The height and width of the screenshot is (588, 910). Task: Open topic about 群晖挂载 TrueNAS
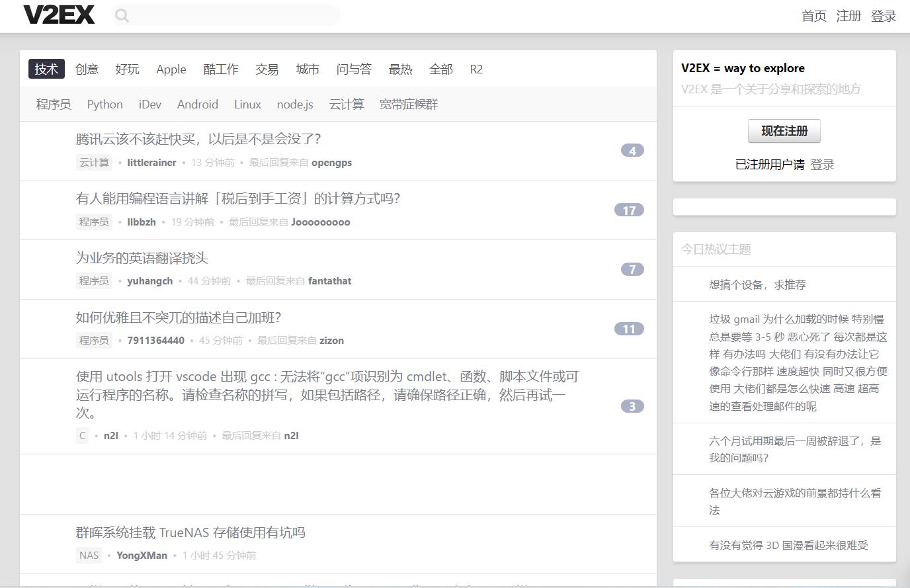pos(192,532)
